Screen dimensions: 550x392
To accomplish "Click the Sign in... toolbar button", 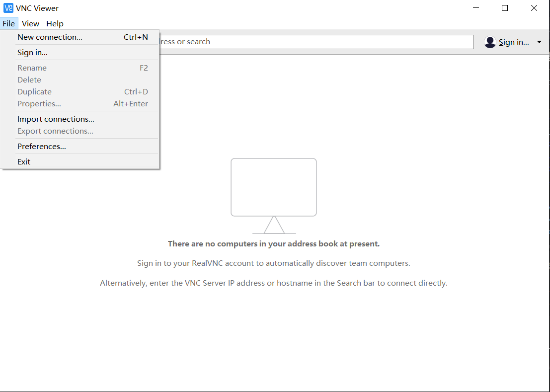I will tap(514, 42).
